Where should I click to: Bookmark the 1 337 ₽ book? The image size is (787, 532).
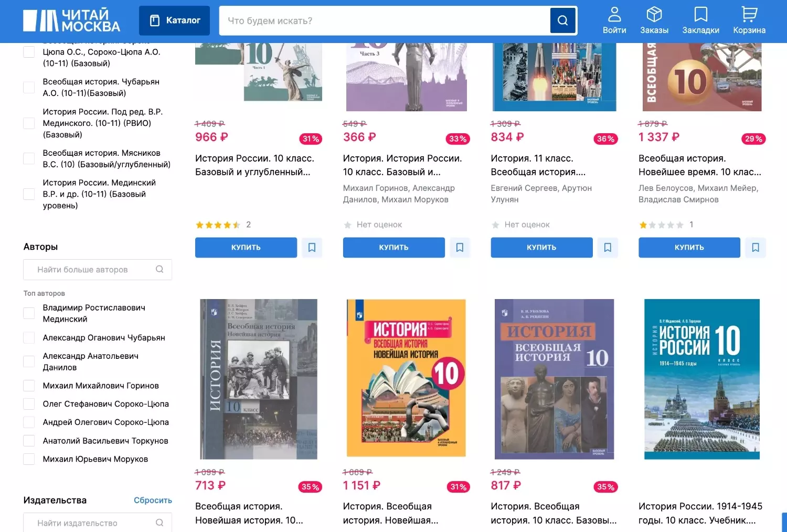click(x=756, y=248)
